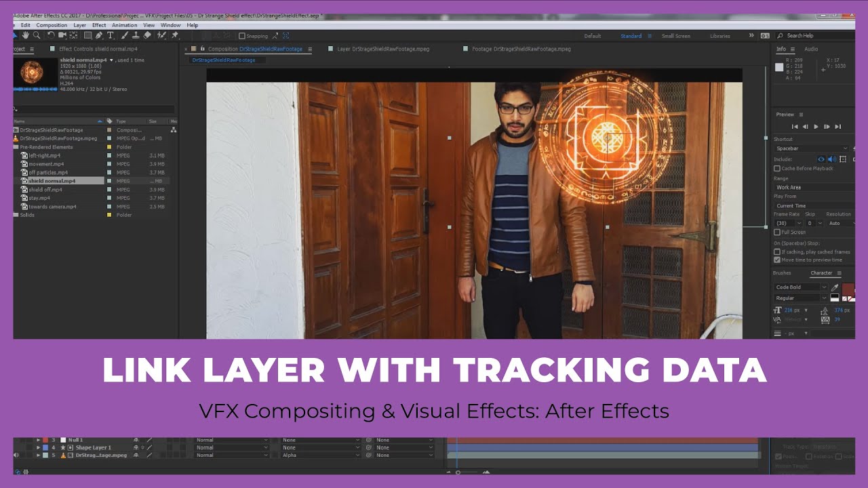Toggle the lock icon on Composition tab
This screenshot has width=868, height=488.
click(203, 49)
